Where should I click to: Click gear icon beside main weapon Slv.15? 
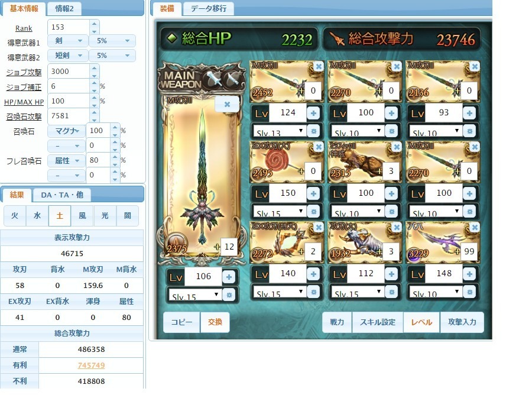(x=229, y=295)
